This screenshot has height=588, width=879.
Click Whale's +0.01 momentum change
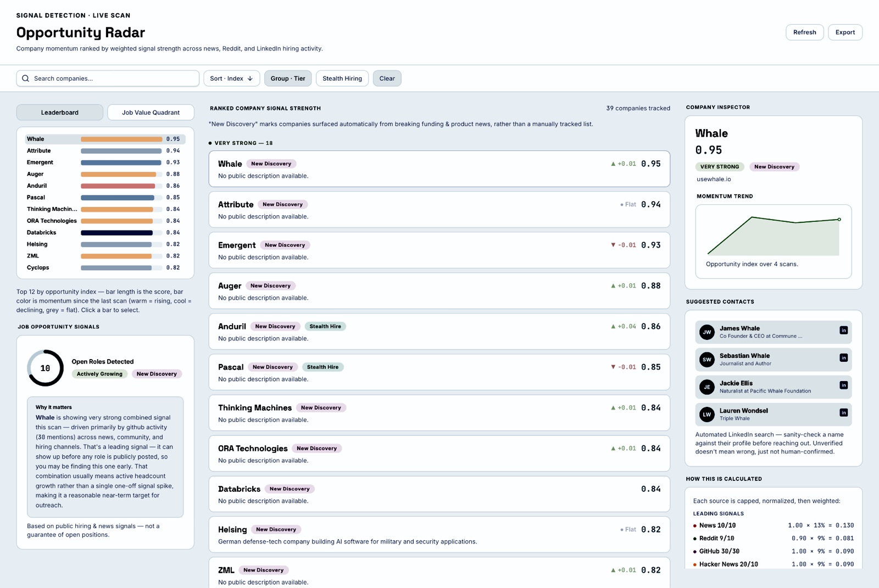[x=624, y=164]
